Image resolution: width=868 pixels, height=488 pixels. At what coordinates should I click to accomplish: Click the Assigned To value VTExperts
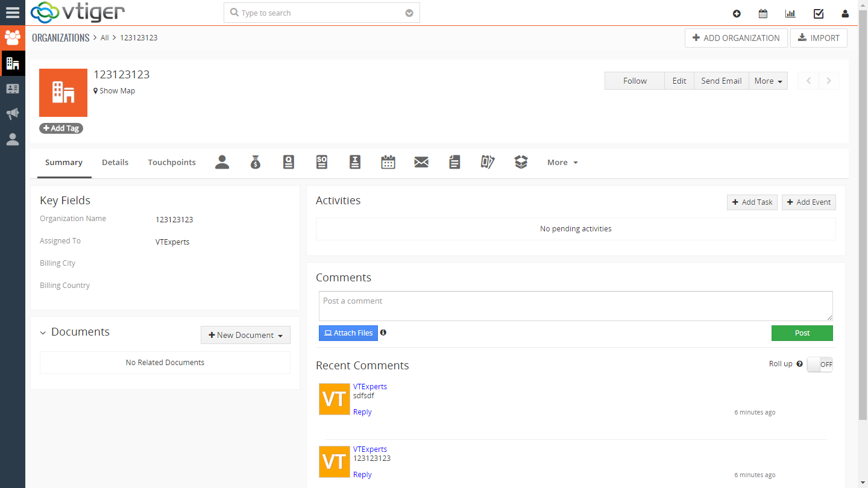(172, 242)
